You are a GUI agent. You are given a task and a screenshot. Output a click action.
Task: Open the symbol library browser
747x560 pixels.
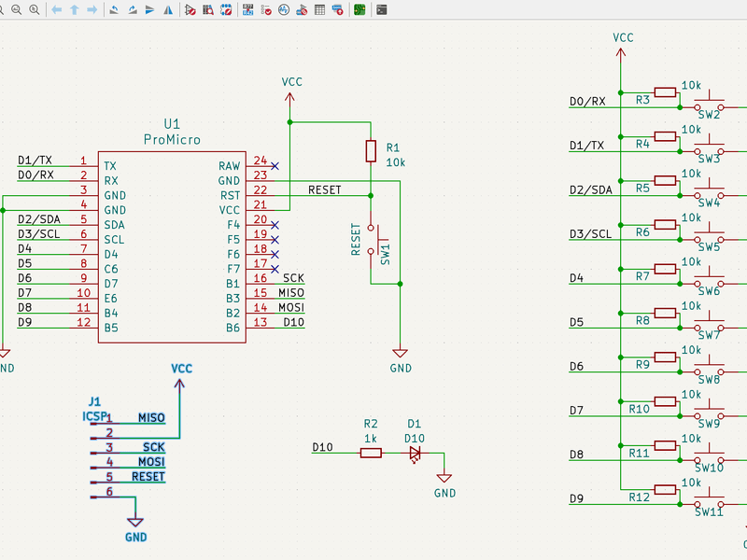[x=207, y=10]
